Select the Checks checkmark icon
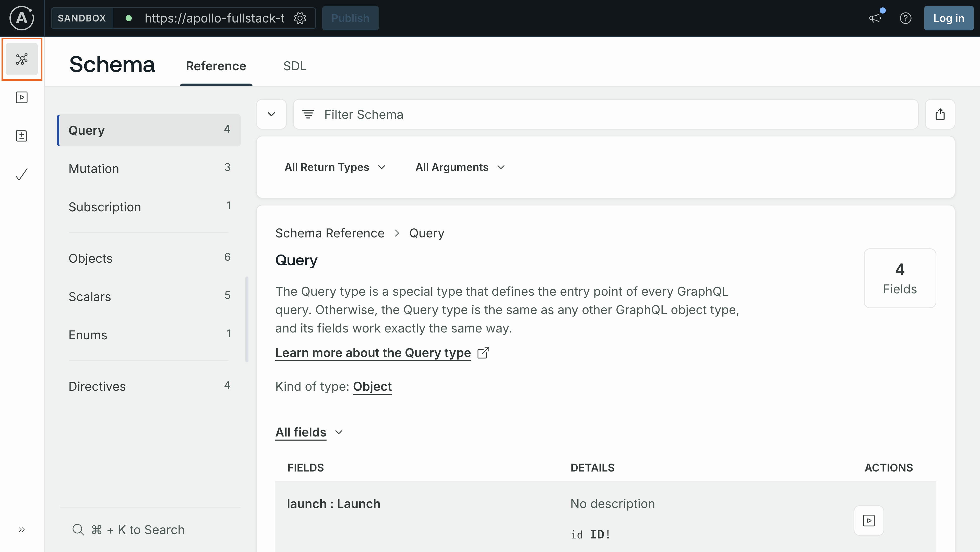 pos(22,174)
